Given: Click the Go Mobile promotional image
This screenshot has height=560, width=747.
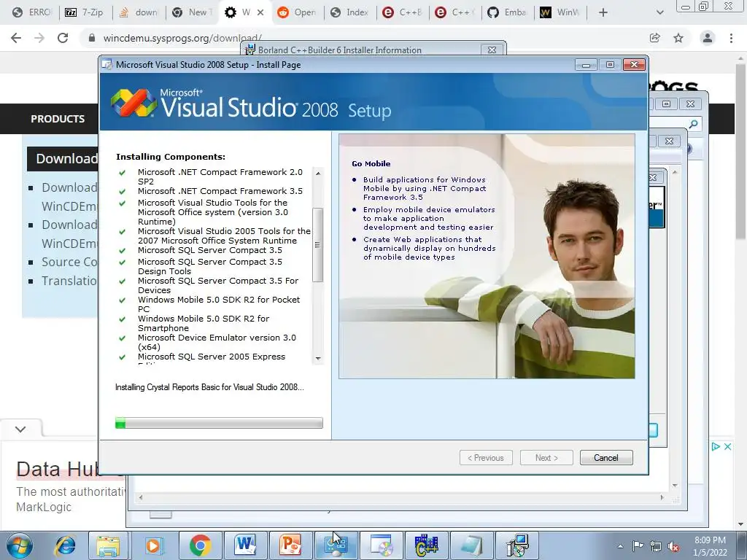Looking at the screenshot, I should click(x=487, y=256).
